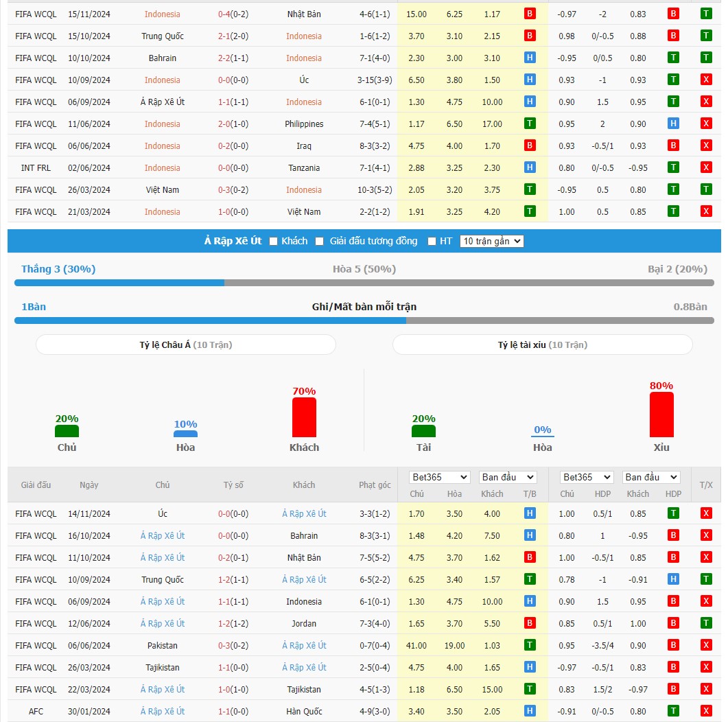Open Ban đầu dropdown above Khách HDP
728x722 pixels.
(x=651, y=477)
